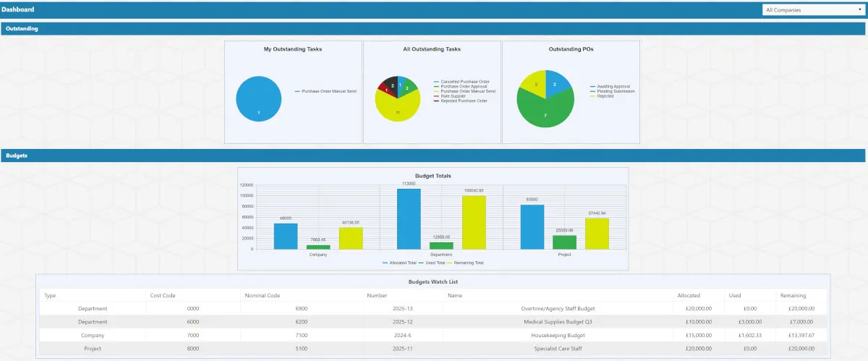Click cost code 6000 cell
The width and height of the screenshot is (868, 361).
click(x=192, y=321)
